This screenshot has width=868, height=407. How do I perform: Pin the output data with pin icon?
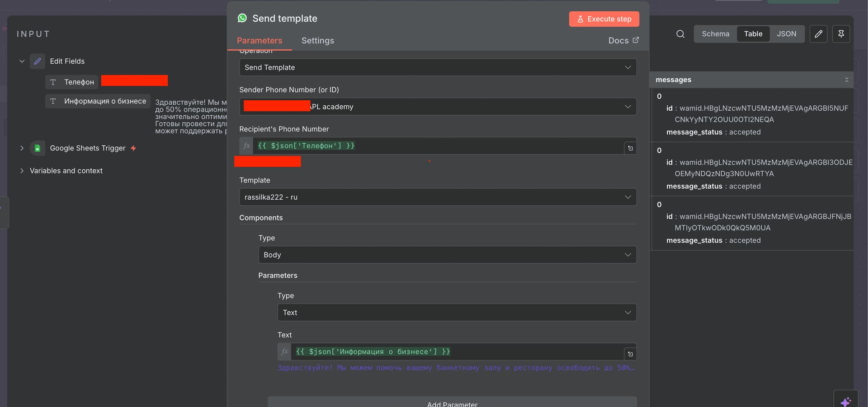tap(841, 34)
